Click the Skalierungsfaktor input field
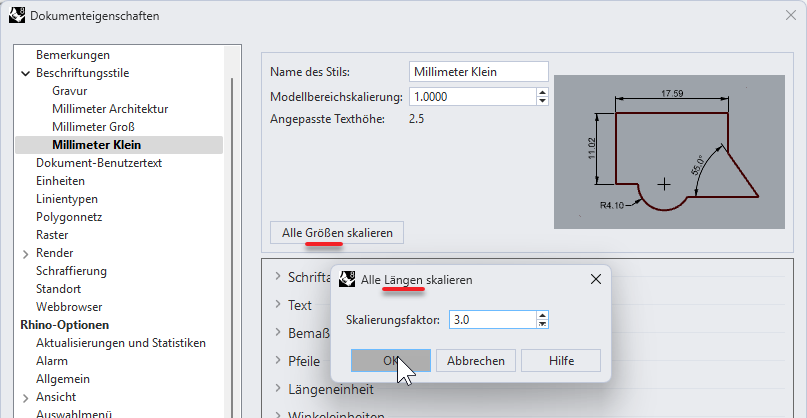The width and height of the screenshot is (807, 418). coord(492,320)
